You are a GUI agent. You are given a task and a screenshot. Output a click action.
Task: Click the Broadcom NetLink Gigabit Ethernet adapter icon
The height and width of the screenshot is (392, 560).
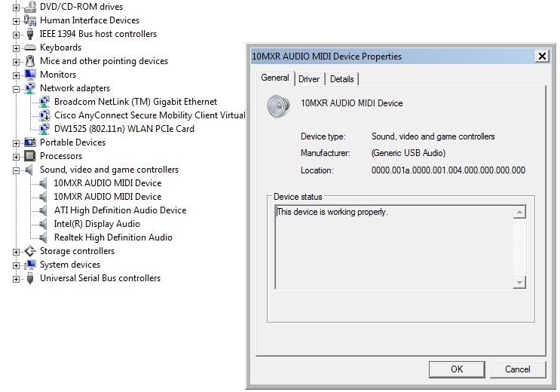click(44, 102)
